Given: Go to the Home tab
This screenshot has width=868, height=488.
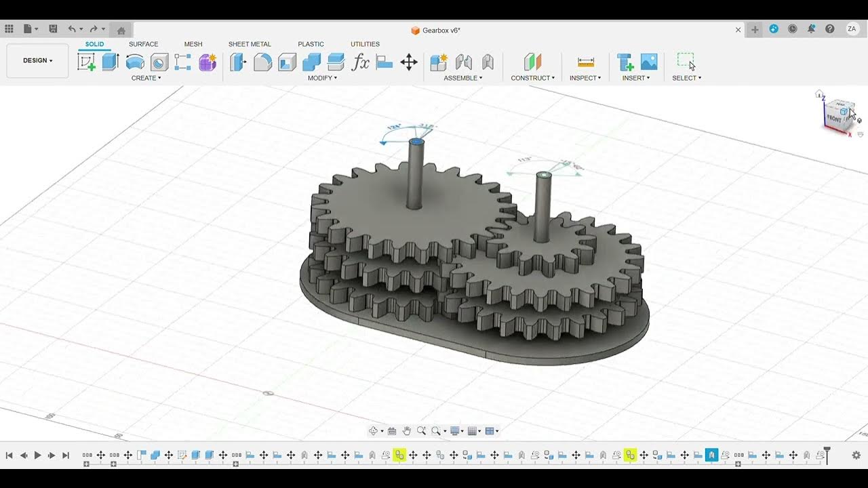Looking at the screenshot, I should (x=121, y=30).
